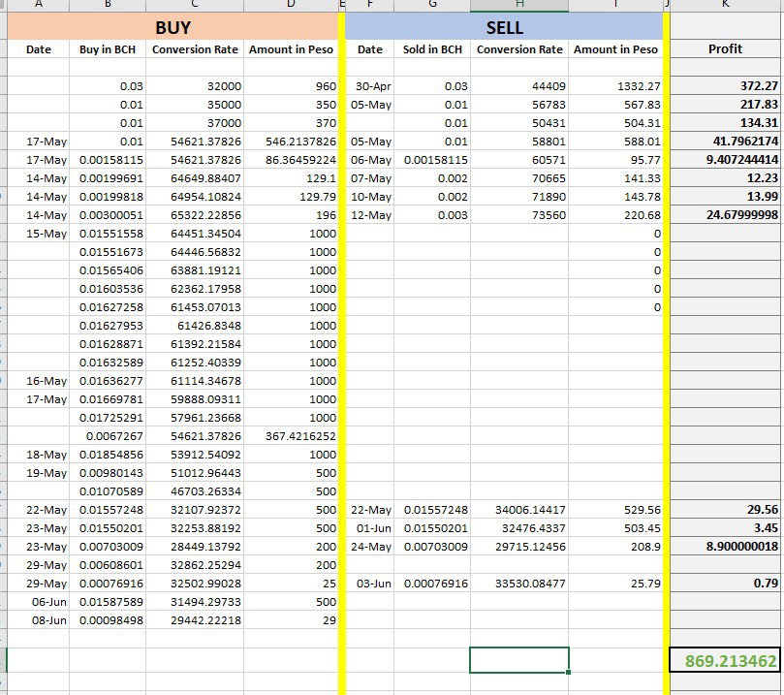The height and width of the screenshot is (695, 784).
Task: Click sell date cell 30-Apr
Action: (x=370, y=86)
